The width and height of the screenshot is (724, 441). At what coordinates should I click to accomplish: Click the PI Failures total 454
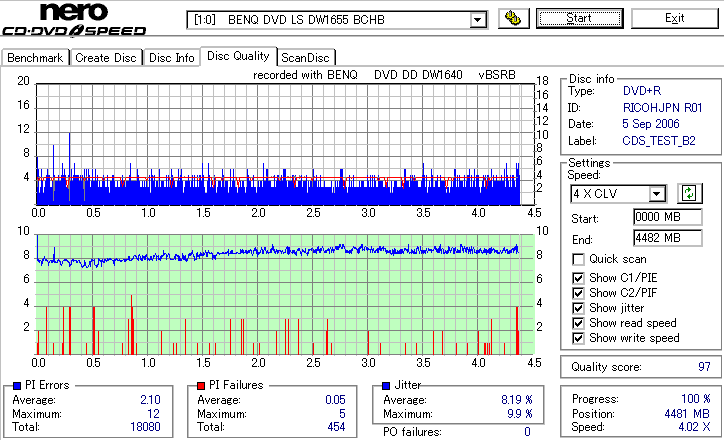[x=336, y=427]
